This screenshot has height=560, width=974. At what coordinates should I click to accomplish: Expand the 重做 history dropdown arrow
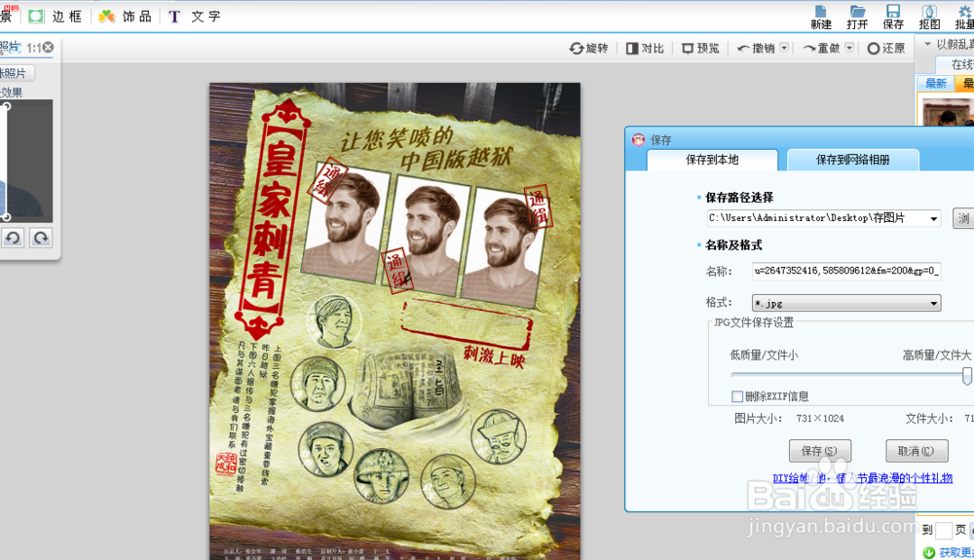[x=849, y=47]
